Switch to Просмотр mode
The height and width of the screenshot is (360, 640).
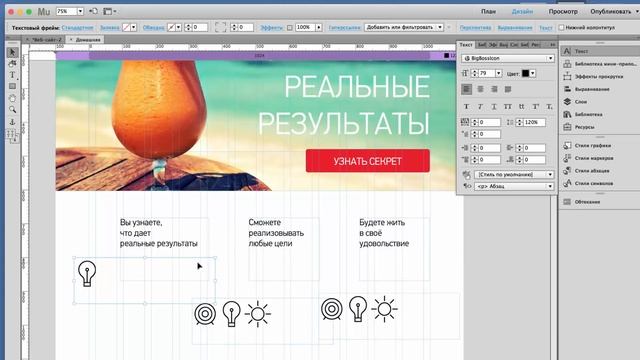click(x=563, y=11)
